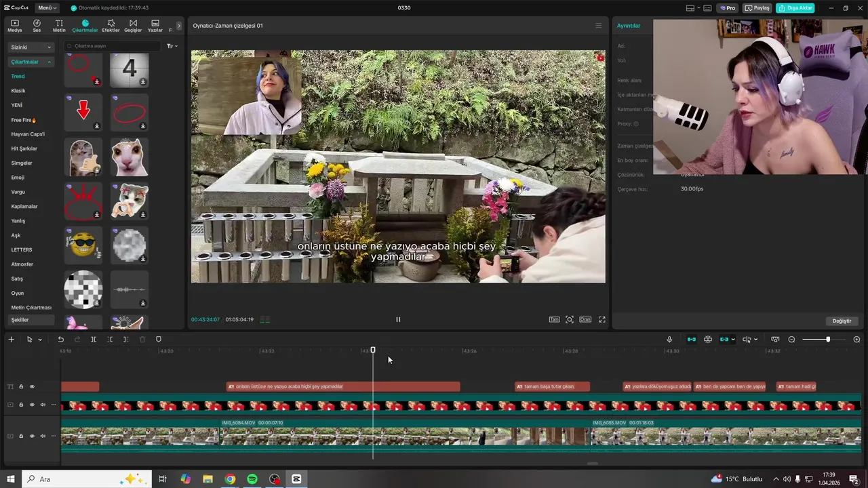Click the timeline cover preview icon
Screen dimensions: 868x488
click(775, 340)
